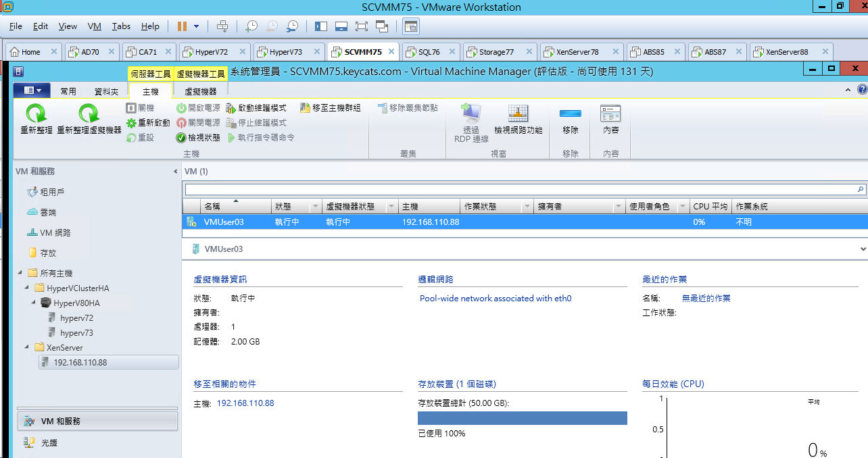Select the 租用戶 tenants node
This screenshot has height=458, width=868.
pos(52,192)
